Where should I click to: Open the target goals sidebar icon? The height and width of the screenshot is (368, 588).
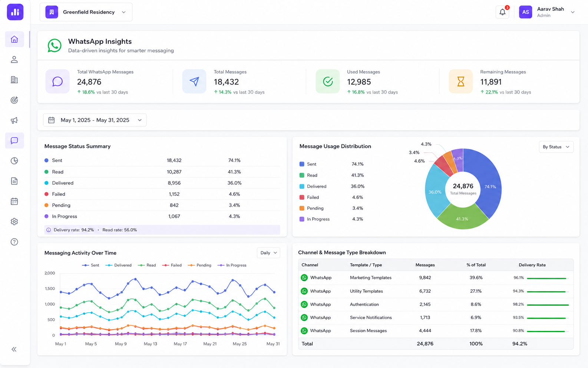[x=14, y=100]
